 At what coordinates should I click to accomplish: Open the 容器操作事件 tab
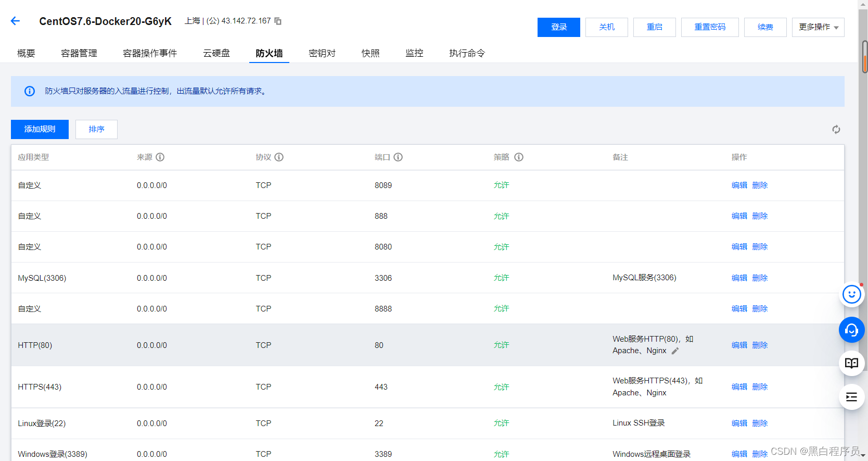point(150,53)
